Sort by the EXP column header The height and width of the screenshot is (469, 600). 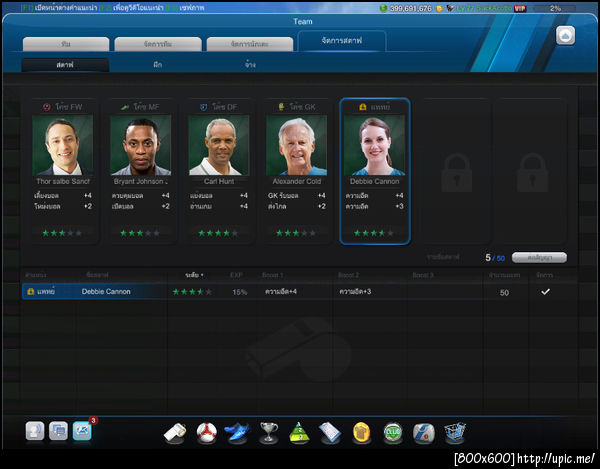point(236,275)
